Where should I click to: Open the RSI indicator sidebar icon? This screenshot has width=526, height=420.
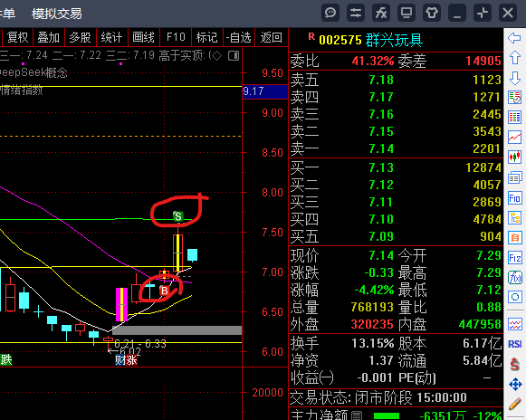[514, 344]
